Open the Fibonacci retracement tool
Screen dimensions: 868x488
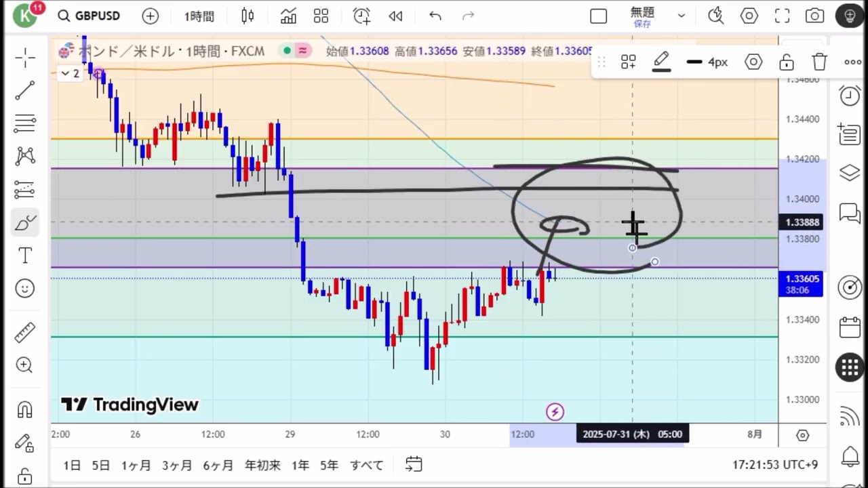(25, 123)
